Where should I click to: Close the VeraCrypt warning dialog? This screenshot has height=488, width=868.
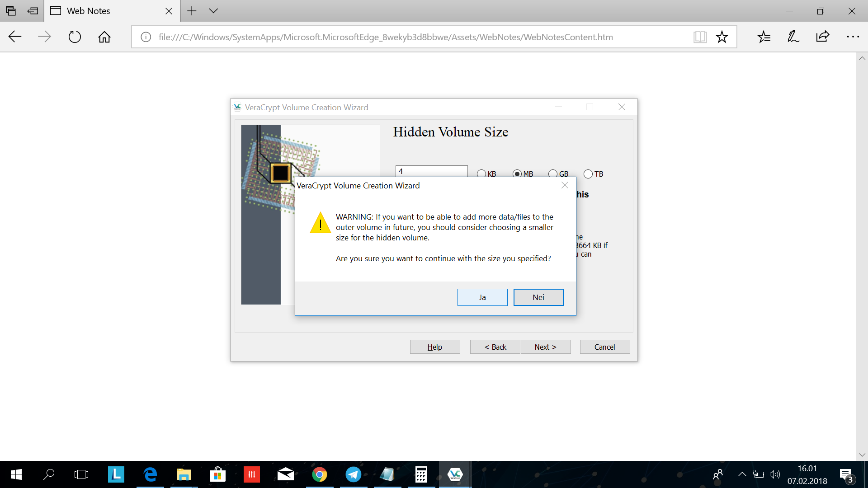[x=565, y=185]
